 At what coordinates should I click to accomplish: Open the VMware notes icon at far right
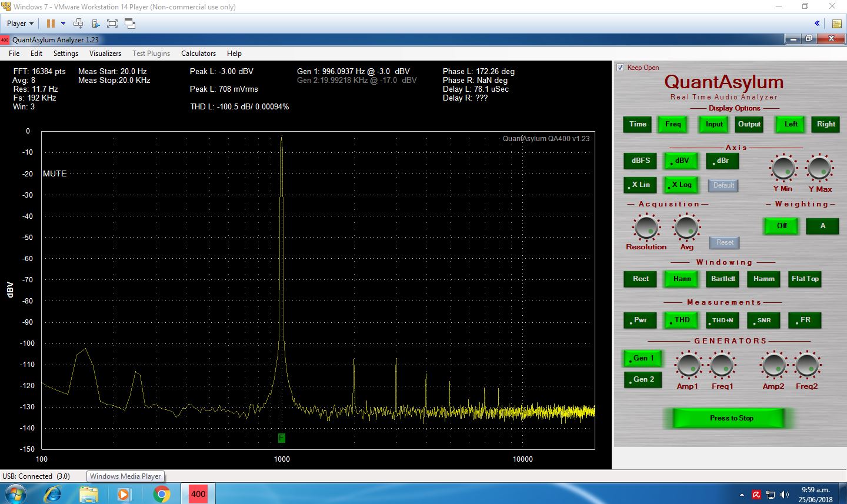836,24
